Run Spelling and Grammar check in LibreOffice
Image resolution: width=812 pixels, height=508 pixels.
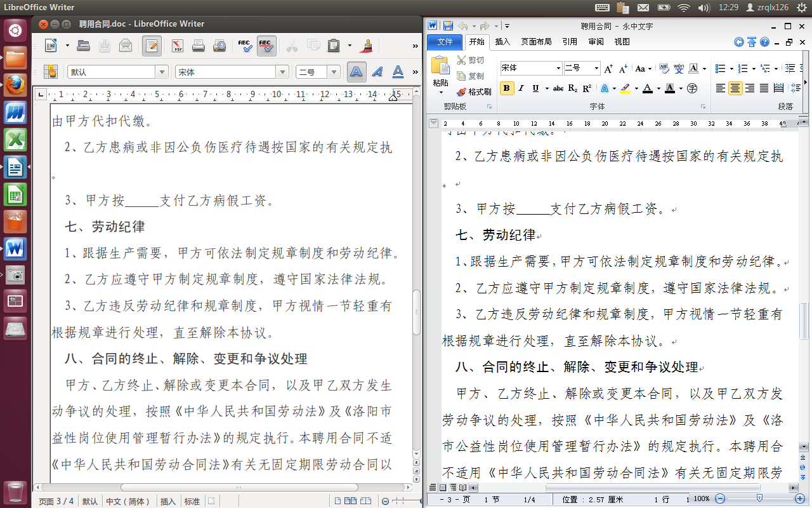(x=245, y=45)
